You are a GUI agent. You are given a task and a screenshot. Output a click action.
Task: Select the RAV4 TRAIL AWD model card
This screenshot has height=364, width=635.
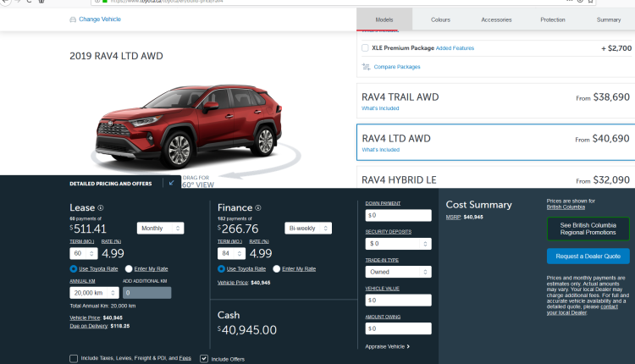[x=495, y=102]
